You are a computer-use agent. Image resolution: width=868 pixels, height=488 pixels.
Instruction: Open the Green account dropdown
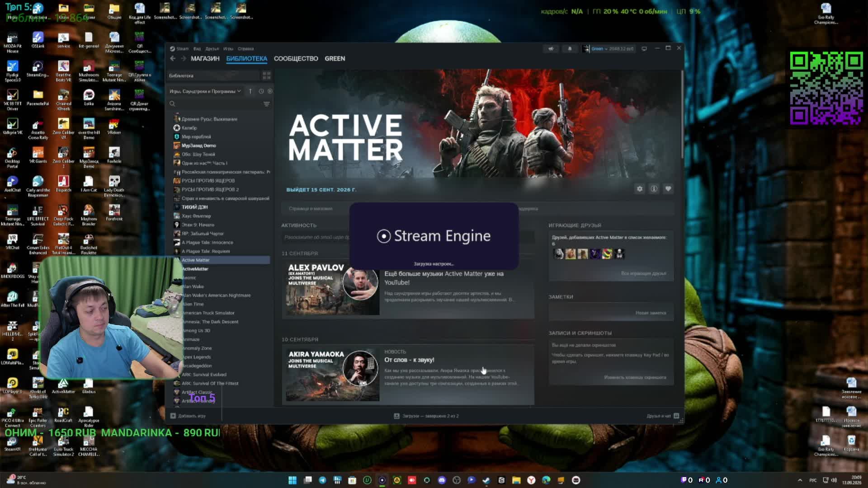pos(612,49)
